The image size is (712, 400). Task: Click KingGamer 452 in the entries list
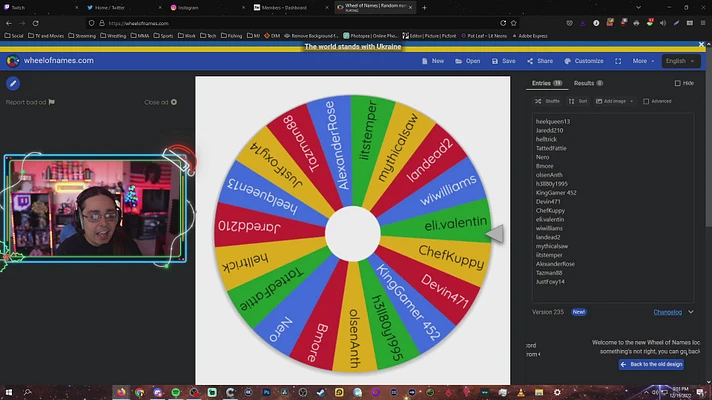[x=556, y=193]
